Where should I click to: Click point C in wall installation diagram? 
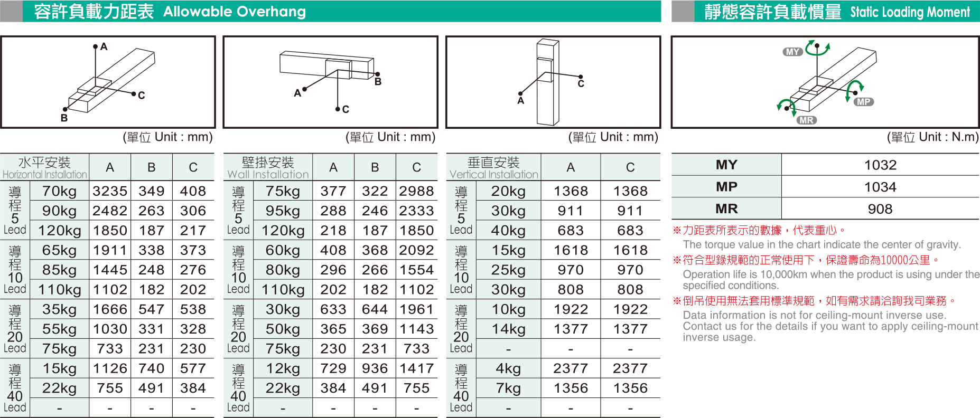(x=338, y=109)
